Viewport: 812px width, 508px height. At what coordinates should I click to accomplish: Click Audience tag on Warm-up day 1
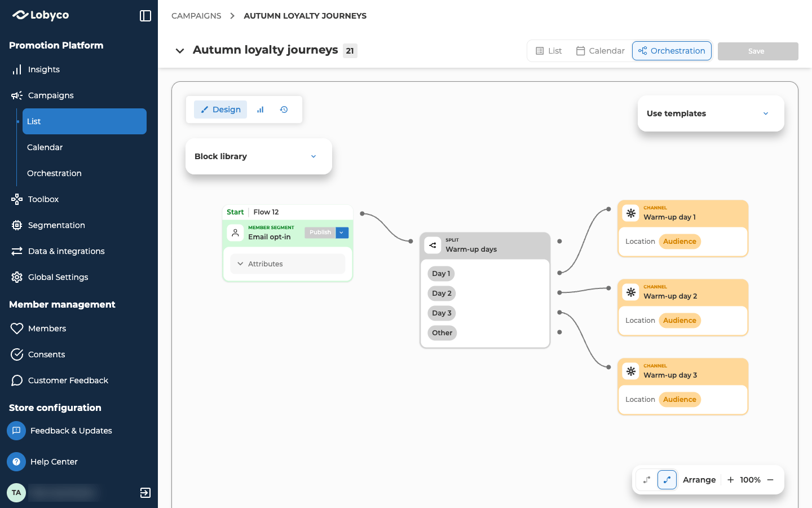(679, 242)
